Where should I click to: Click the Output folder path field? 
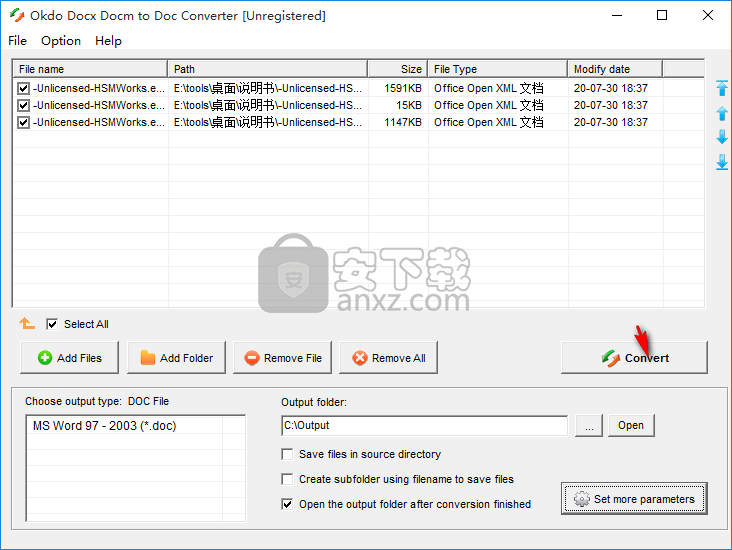coord(424,425)
